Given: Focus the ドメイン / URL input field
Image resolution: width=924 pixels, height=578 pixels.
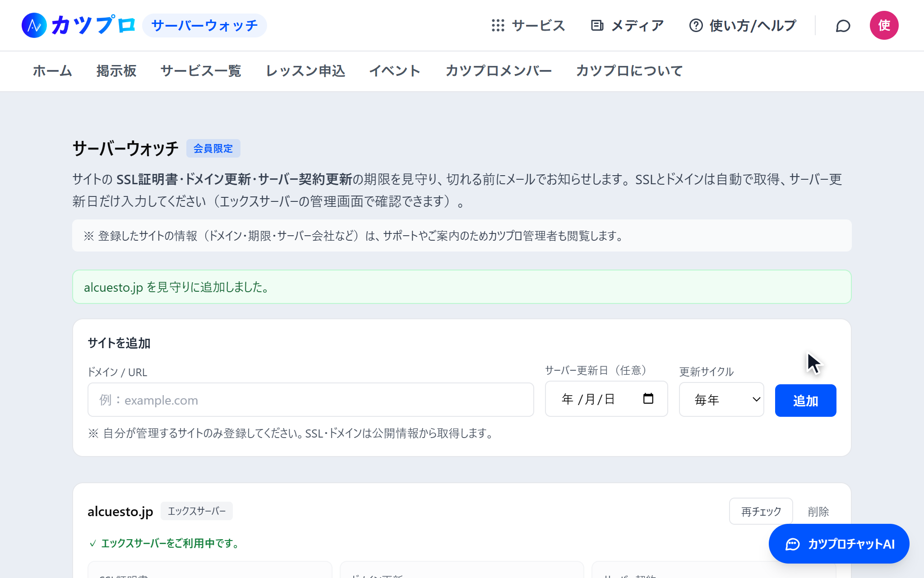Looking at the screenshot, I should point(311,400).
